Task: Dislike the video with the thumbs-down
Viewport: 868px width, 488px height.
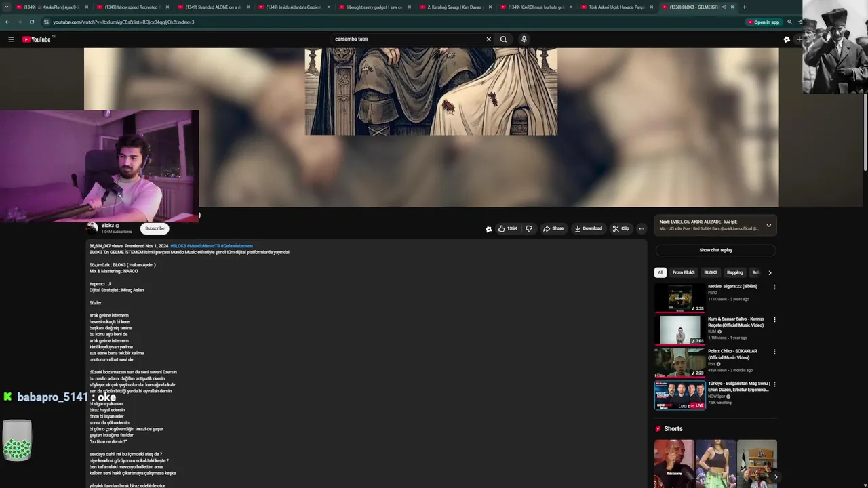Action: (x=529, y=228)
